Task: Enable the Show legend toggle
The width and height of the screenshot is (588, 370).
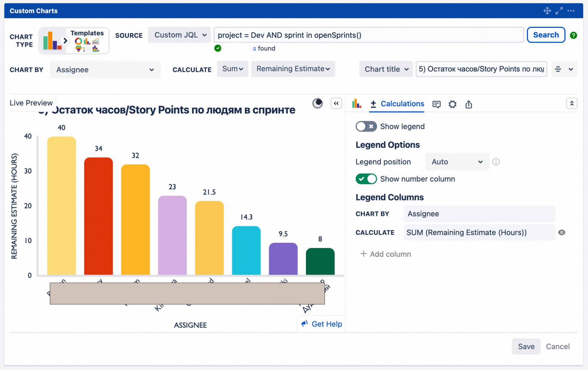Action: click(x=366, y=127)
